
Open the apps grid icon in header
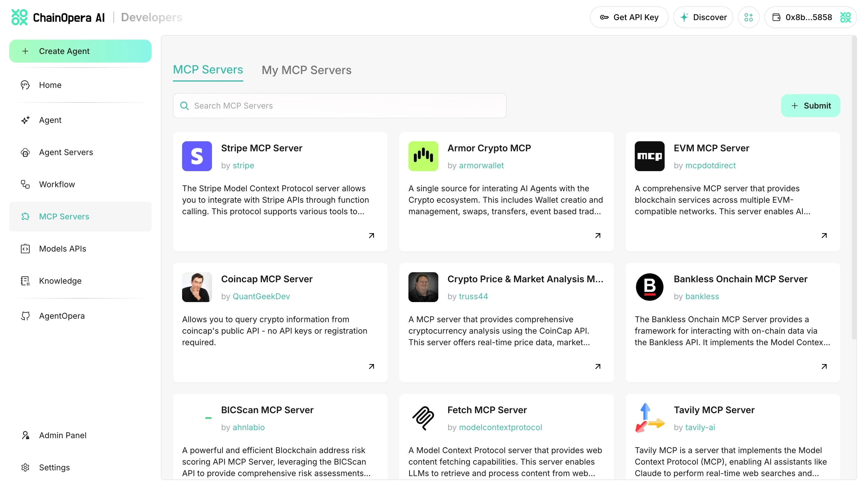point(748,17)
